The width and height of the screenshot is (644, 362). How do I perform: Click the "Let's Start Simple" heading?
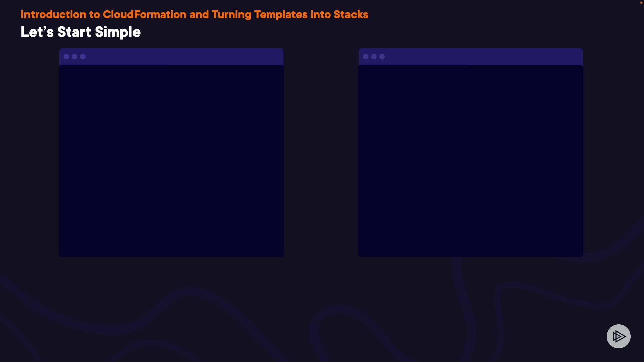80,32
